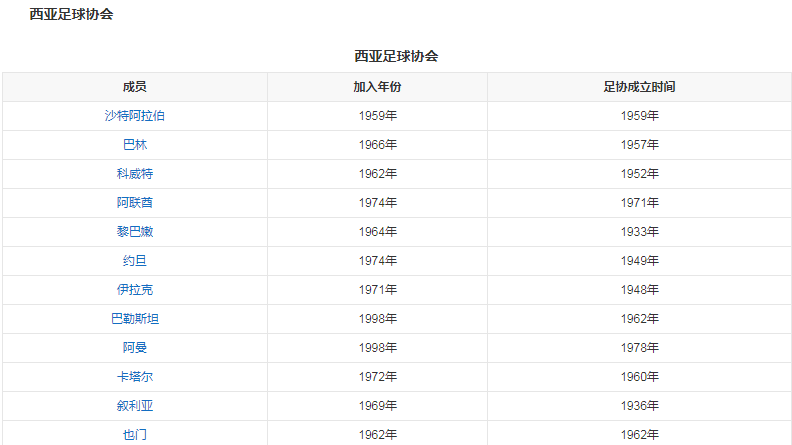Click the 阿曼 link

pos(135,348)
